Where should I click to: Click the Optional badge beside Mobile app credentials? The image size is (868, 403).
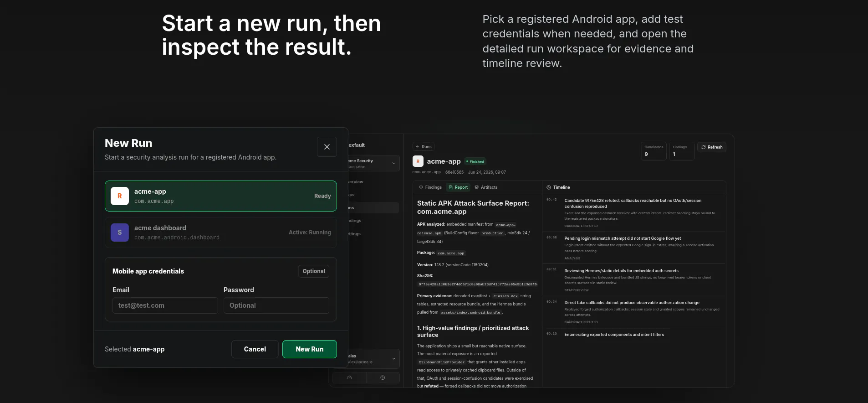pyautogui.click(x=314, y=271)
